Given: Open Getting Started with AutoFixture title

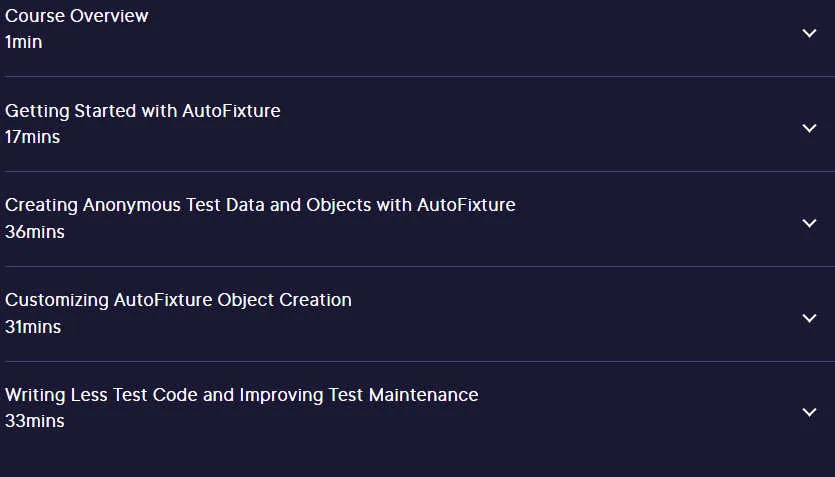Looking at the screenshot, I should point(143,111).
